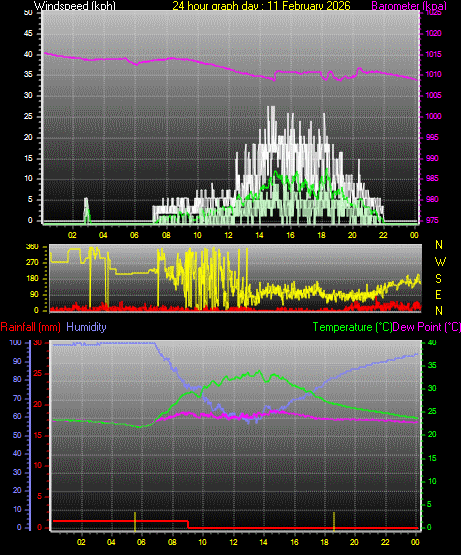Viewport: 461px width, 555px height.
Task: Click wind direction axis value 180
Action: [x=32, y=279]
